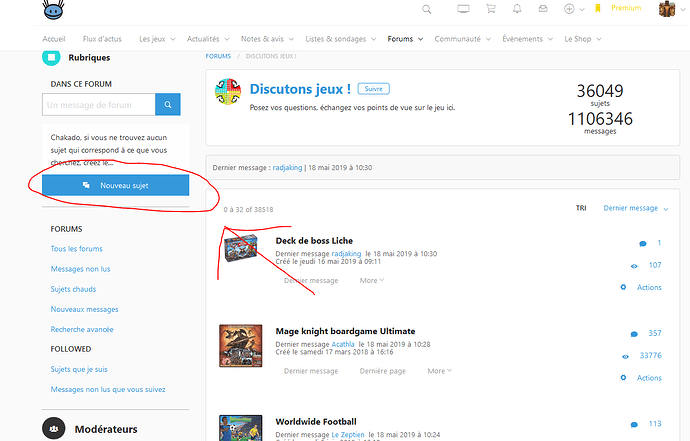Open the Dernier message sort dropdown
The height and width of the screenshot is (441, 690).
[x=635, y=208]
